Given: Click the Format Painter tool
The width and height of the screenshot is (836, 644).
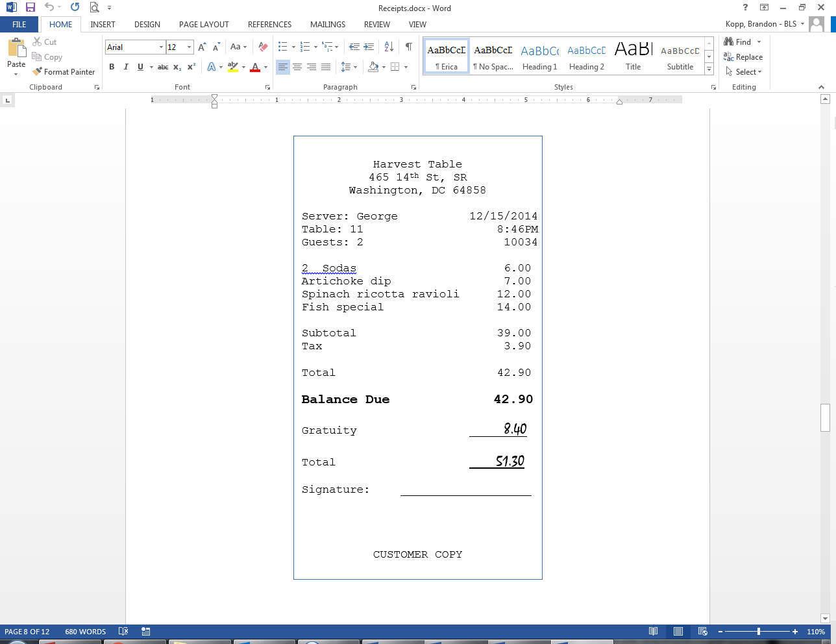Looking at the screenshot, I should pos(64,72).
